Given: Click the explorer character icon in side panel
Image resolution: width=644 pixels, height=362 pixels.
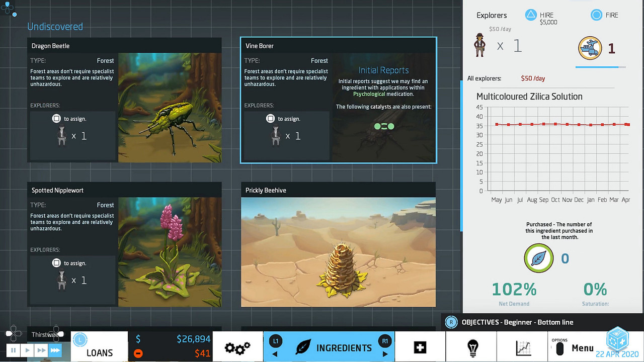Looking at the screenshot, I should pyautogui.click(x=480, y=46).
